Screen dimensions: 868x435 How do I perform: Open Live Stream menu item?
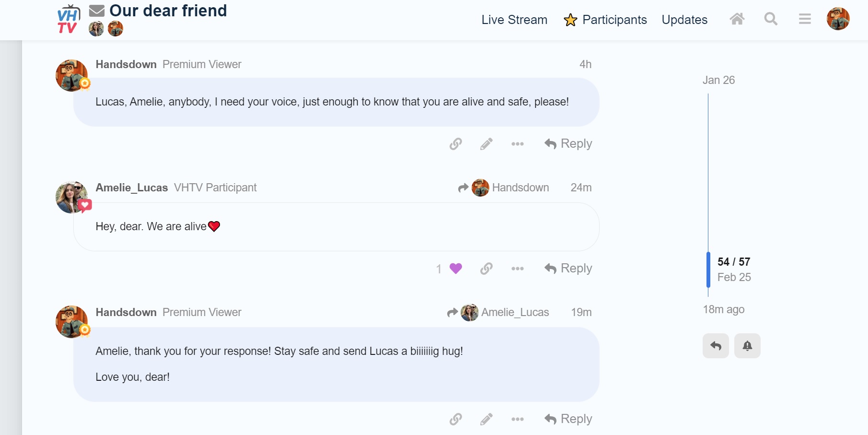(514, 20)
